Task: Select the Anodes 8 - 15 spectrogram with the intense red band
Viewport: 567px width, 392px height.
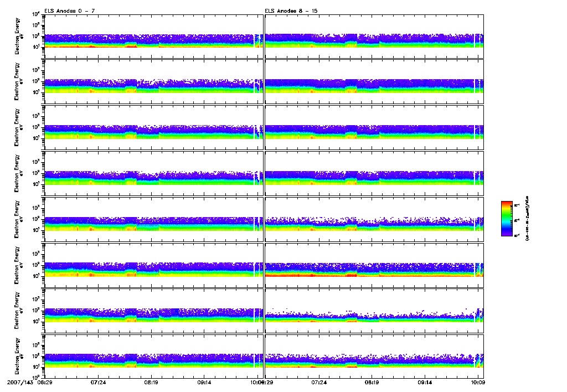Action: 374,265
